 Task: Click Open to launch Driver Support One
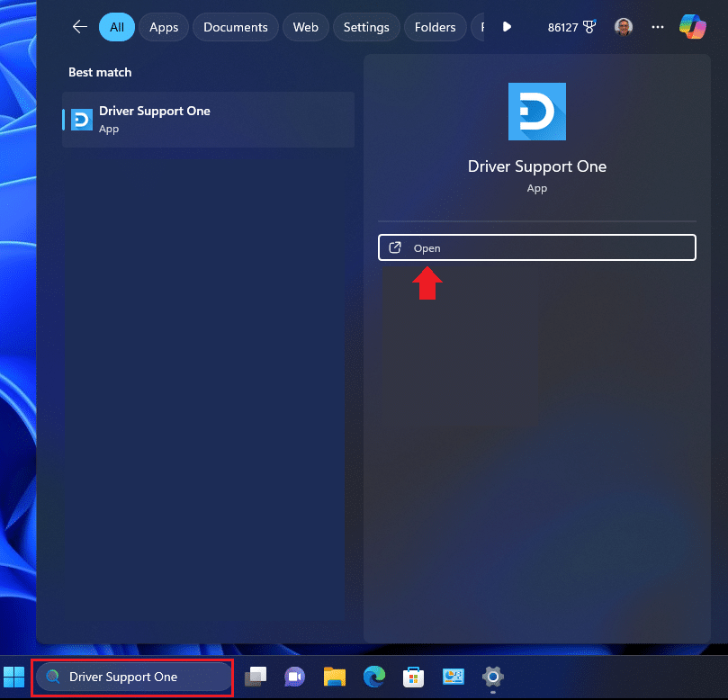tap(537, 247)
